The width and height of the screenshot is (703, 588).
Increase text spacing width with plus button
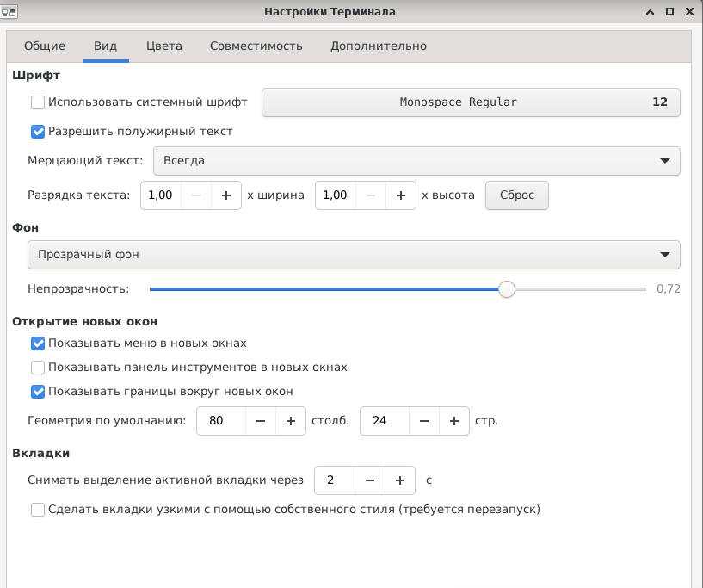pyautogui.click(x=226, y=195)
